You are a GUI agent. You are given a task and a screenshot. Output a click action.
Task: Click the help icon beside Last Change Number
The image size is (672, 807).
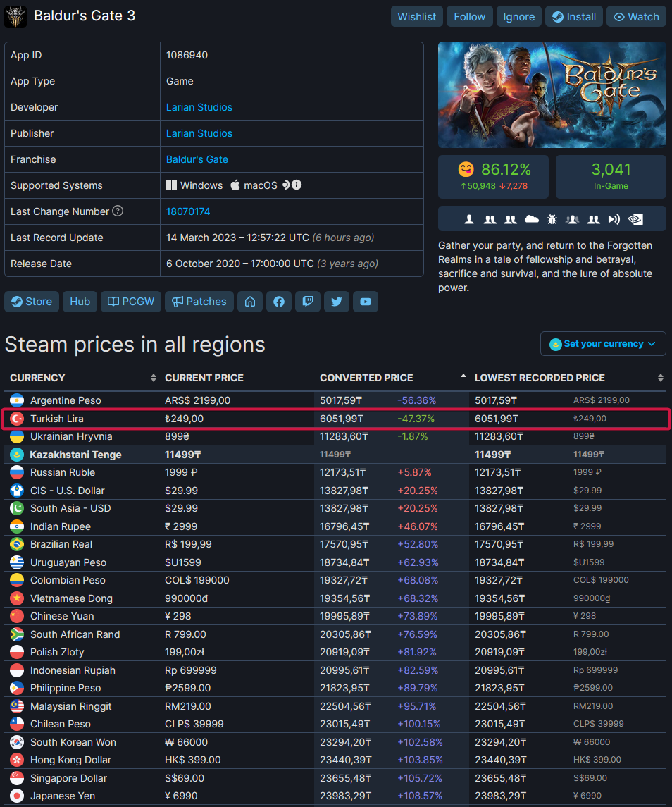(x=118, y=211)
